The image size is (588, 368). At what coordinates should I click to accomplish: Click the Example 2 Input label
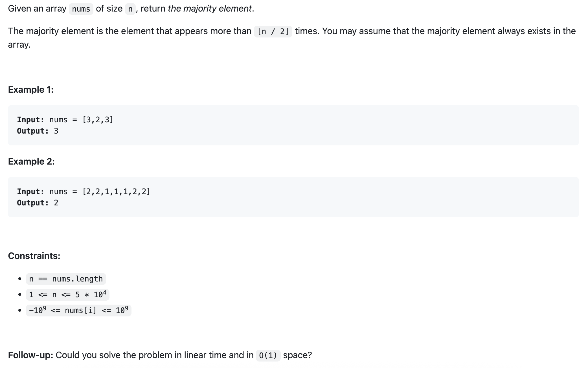30,192
